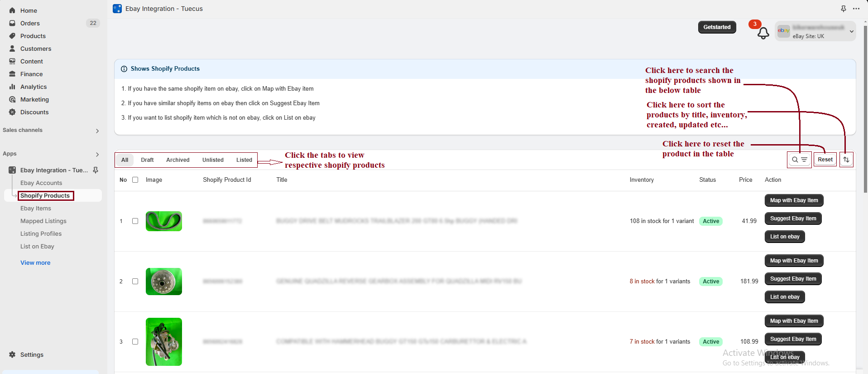This screenshot has height=374, width=868.
Task: Click the Active status badge in row 1
Action: coord(711,221)
